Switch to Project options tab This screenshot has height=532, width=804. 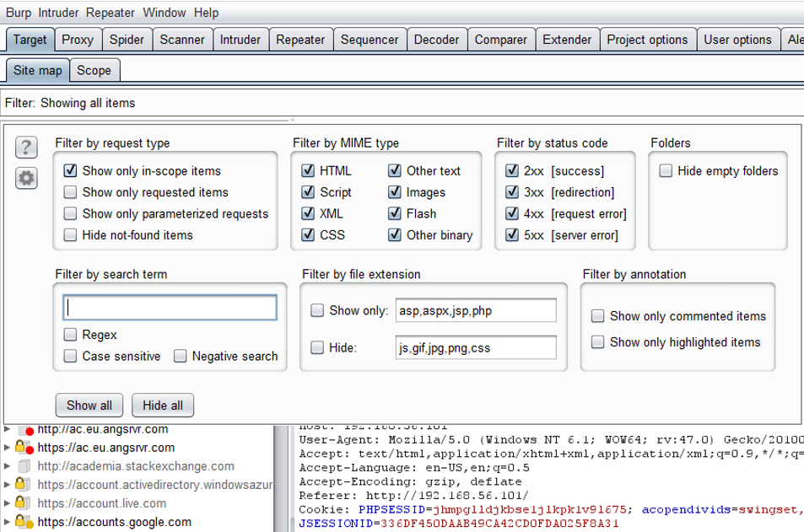pyautogui.click(x=648, y=40)
